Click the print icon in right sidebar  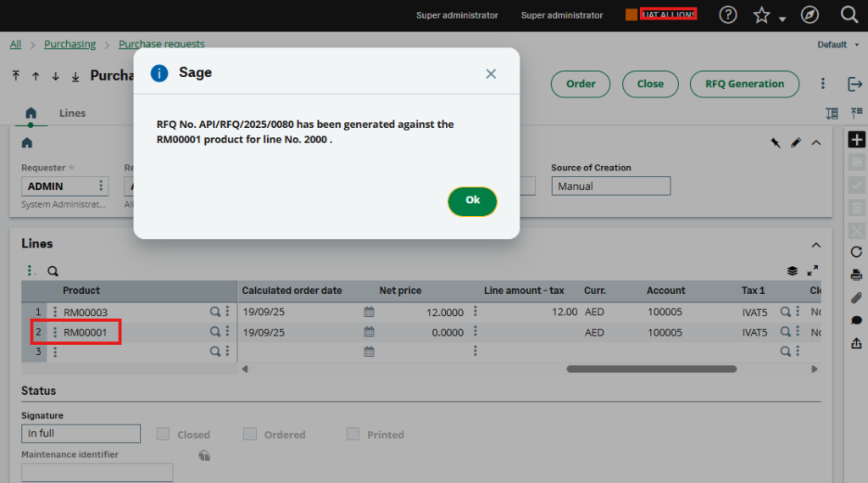(x=856, y=275)
